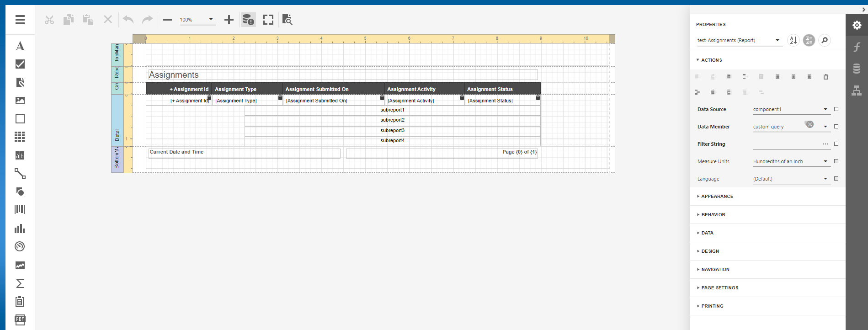
Task: Expand the APPEARANCE properties section
Action: 717,197
